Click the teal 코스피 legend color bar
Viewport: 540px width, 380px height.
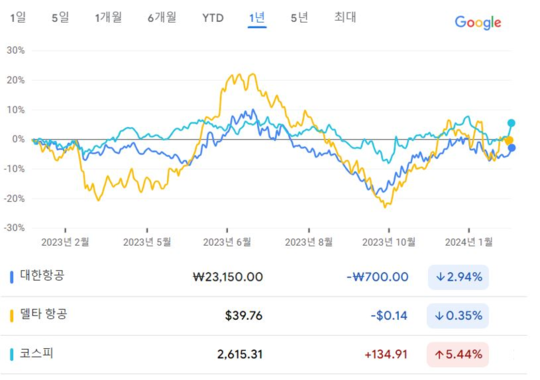(12, 355)
